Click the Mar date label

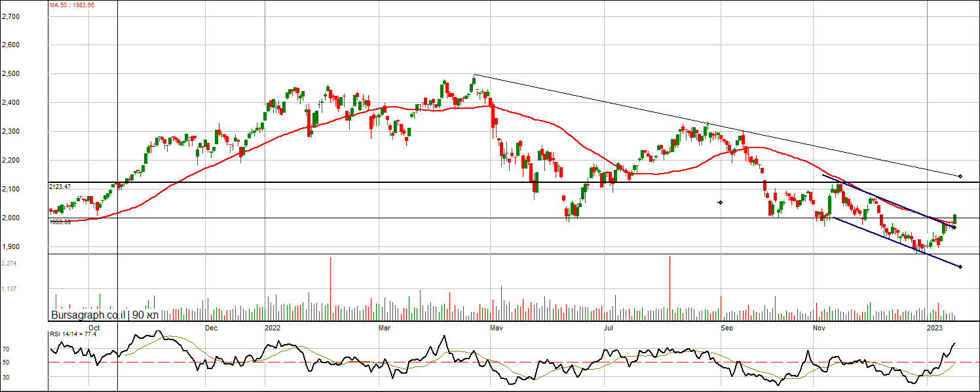pos(385,326)
